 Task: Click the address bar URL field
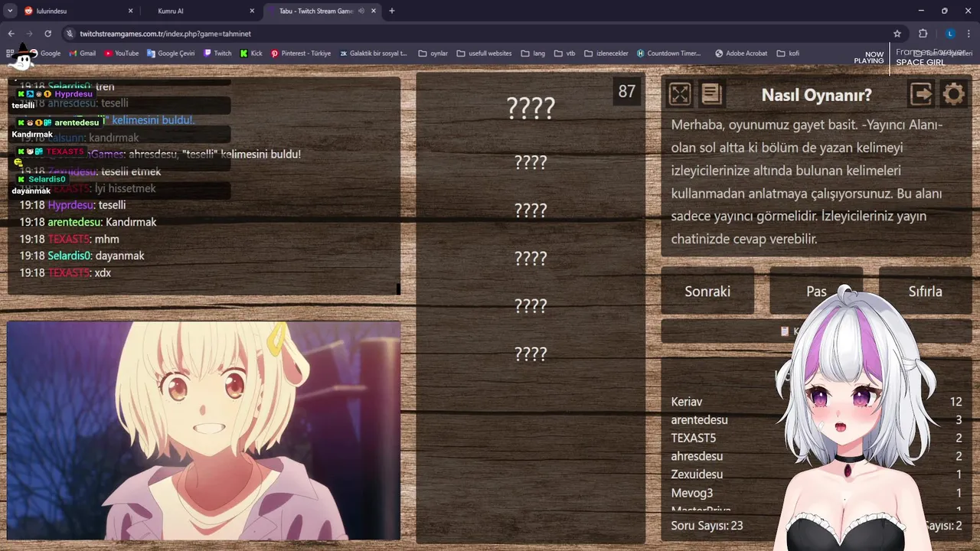tap(475, 34)
